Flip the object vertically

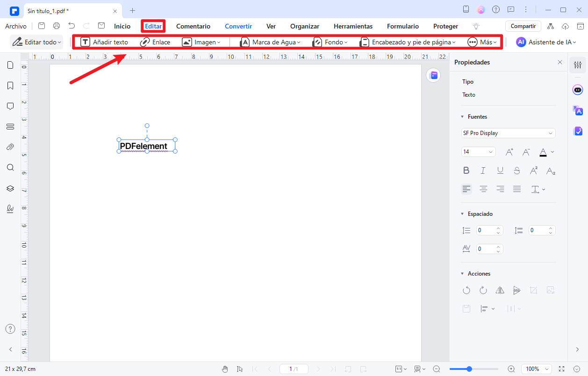517,290
